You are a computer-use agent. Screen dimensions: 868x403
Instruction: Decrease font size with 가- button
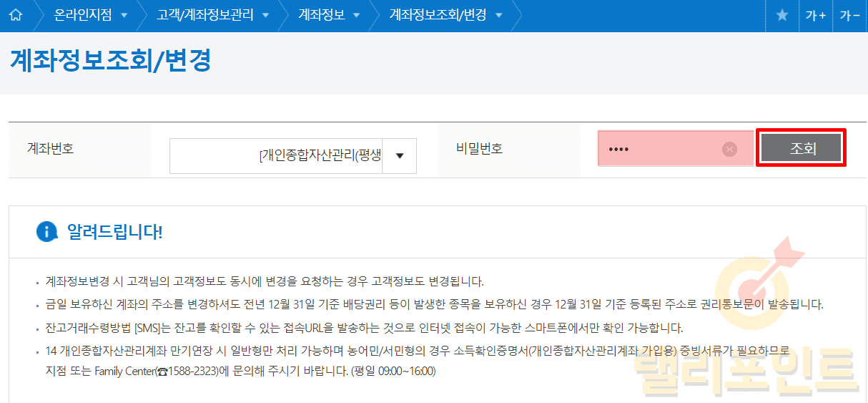(849, 15)
